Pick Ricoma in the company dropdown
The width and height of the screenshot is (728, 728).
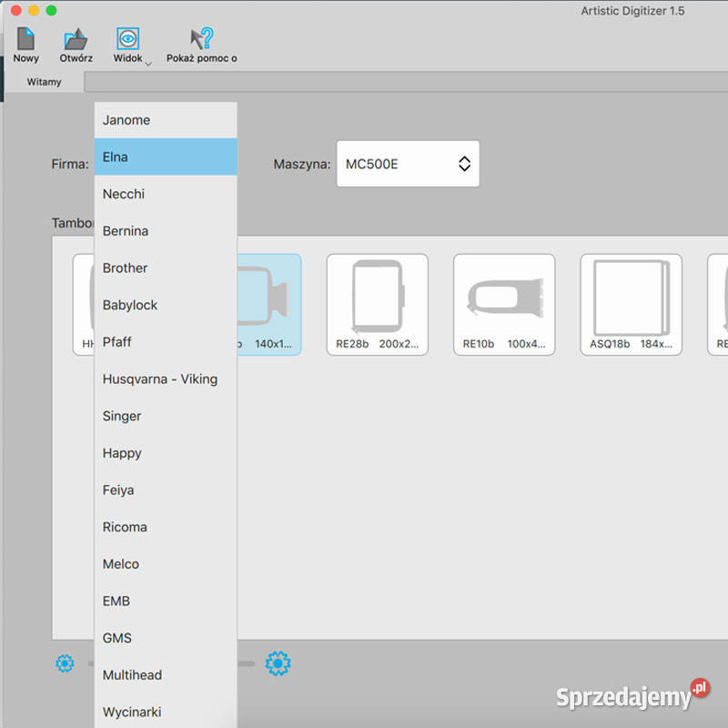(166, 527)
